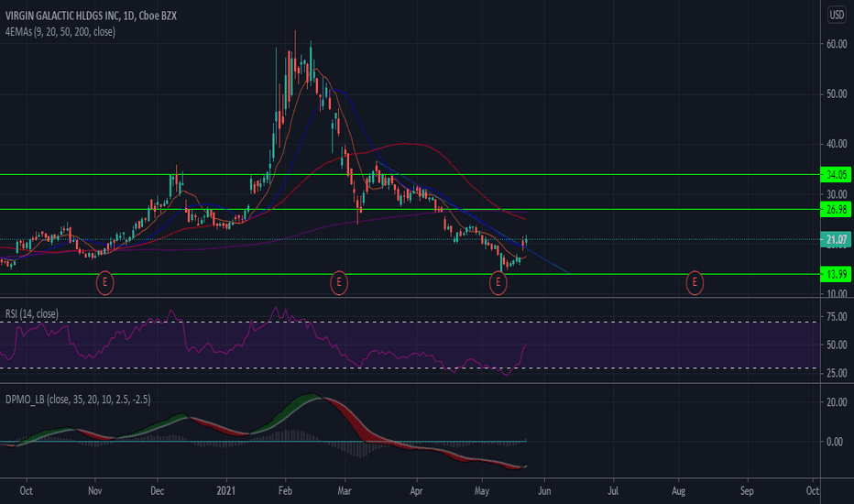Image resolution: width=854 pixels, height=504 pixels.
Task: Select the 26.98 price level label
Action: pyautogui.click(x=836, y=209)
